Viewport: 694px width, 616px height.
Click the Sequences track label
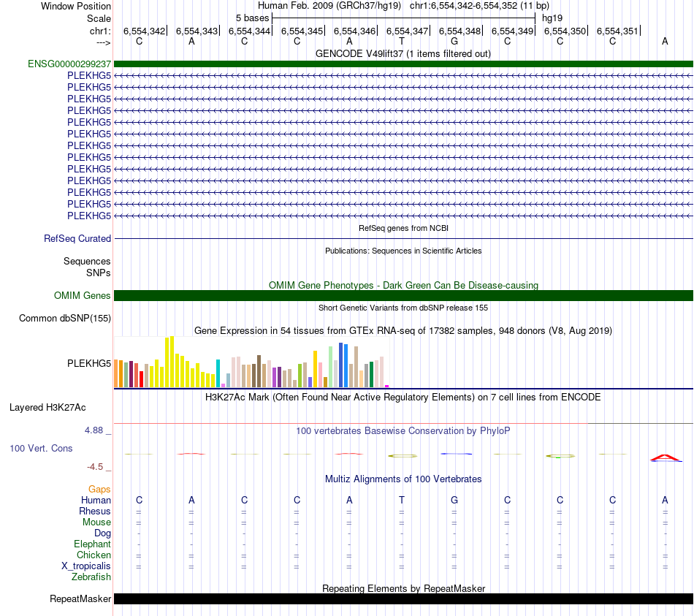pos(87,262)
